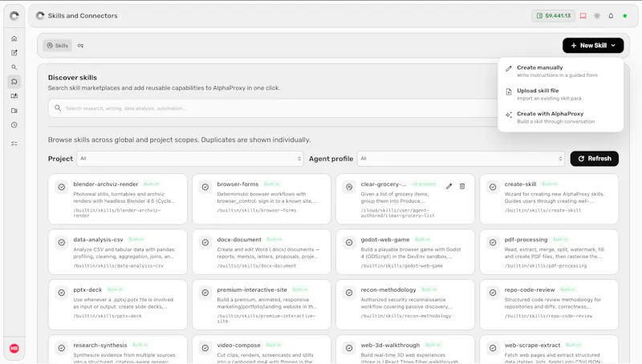Open the Agent profile filter dropdown
Screen dimensions: 642x364
[x=461, y=159]
